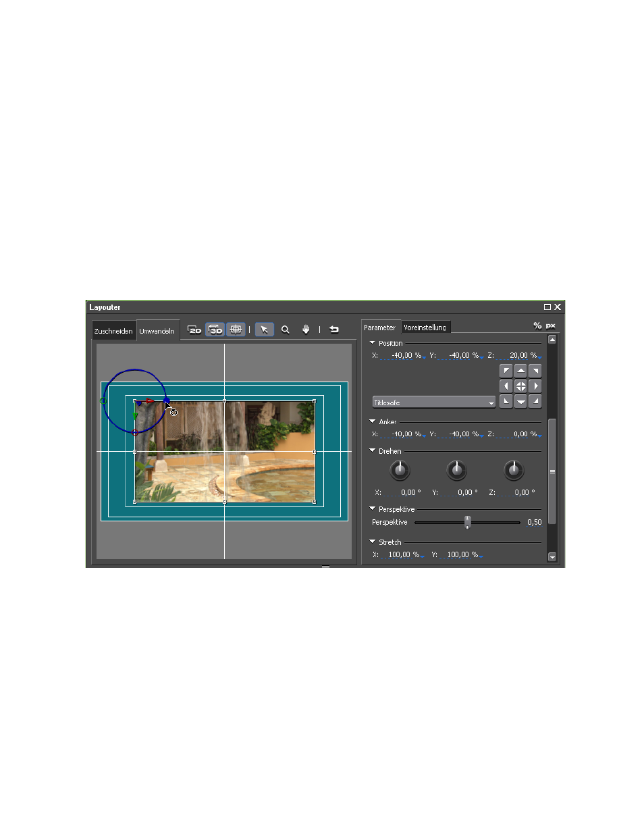Open the Zuschneiden tab
Screen dimensions: 644x834
click(x=113, y=331)
